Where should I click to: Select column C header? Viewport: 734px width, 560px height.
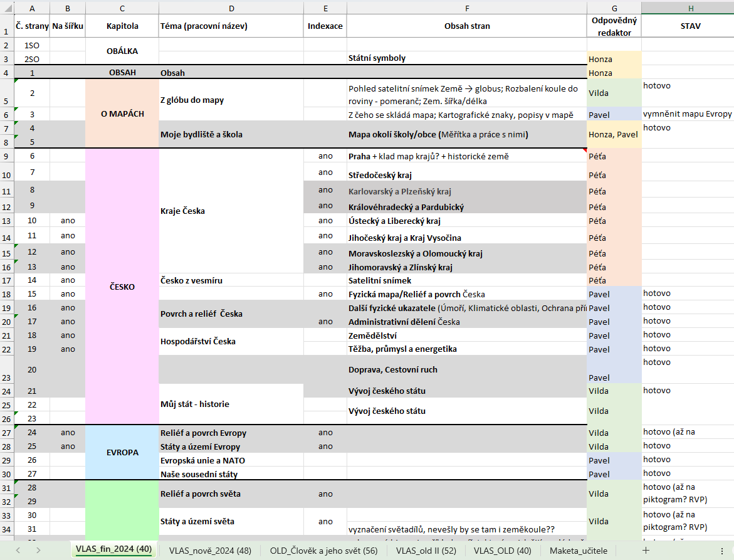122,8
